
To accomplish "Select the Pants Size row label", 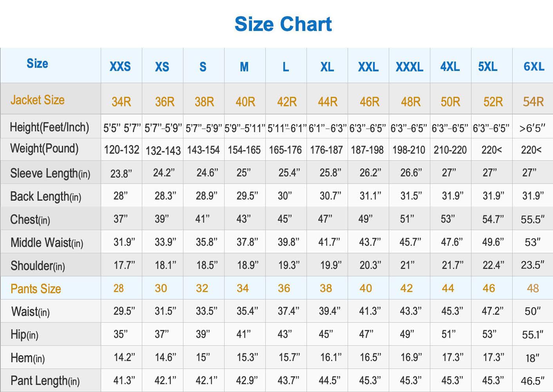I will click(36, 289).
